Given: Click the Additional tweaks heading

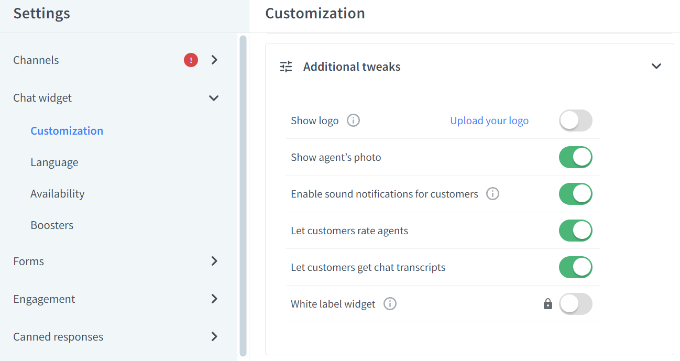Looking at the screenshot, I should click(352, 67).
